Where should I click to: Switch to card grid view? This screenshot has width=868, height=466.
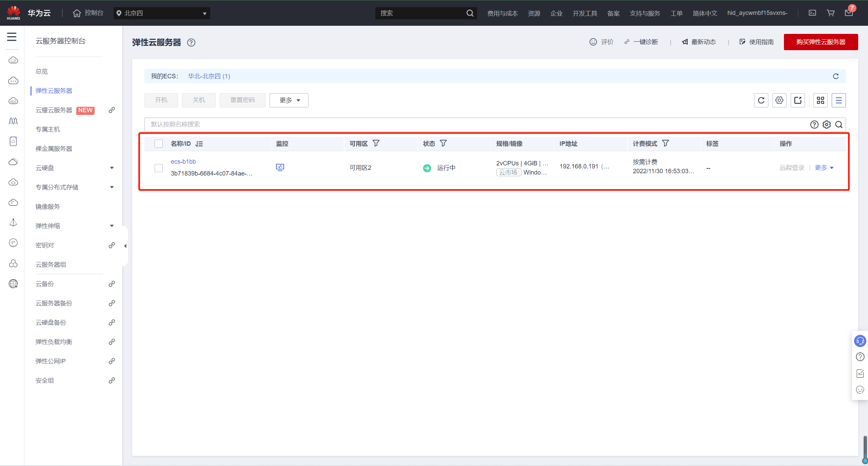(x=821, y=100)
